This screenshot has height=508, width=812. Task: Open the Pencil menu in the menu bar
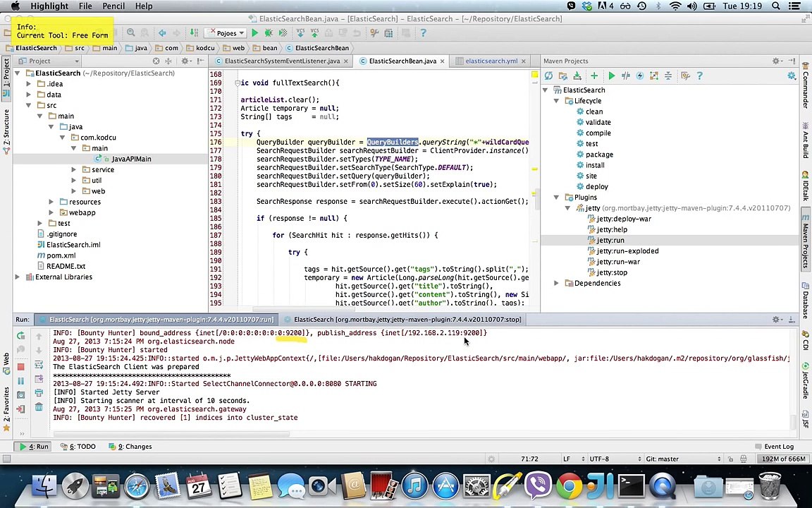pos(113,6)
